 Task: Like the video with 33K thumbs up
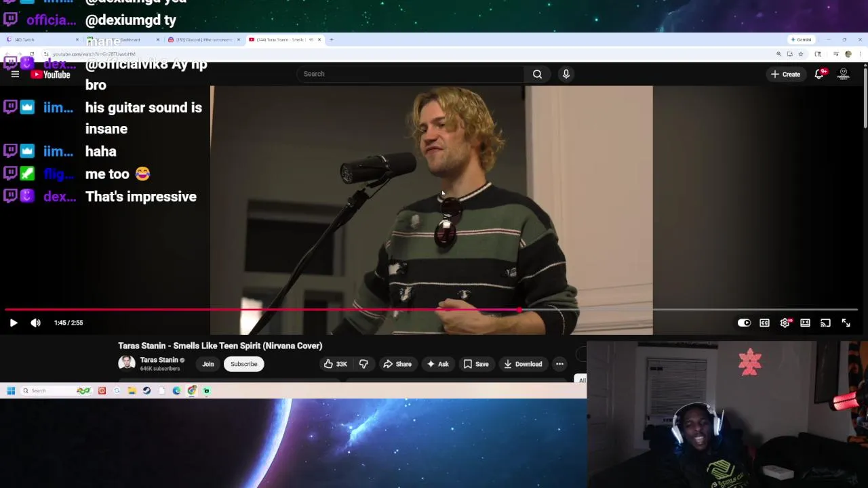pos(335,364)
